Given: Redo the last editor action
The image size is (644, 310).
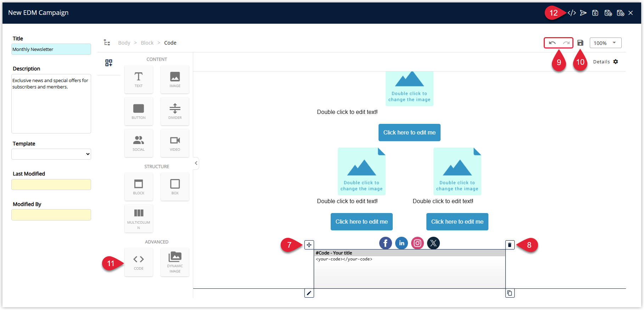Looking at the screenshot, I should [566, 43].
